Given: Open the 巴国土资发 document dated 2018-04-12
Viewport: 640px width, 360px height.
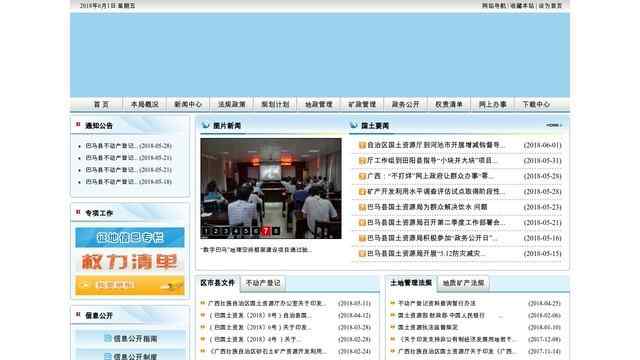Looking at the screenshot, I should [x=260, y=316].
